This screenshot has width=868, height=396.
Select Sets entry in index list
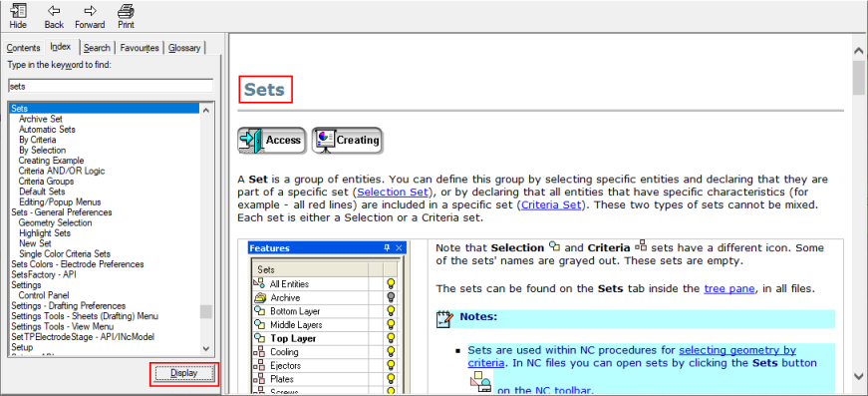click(104, 109)
